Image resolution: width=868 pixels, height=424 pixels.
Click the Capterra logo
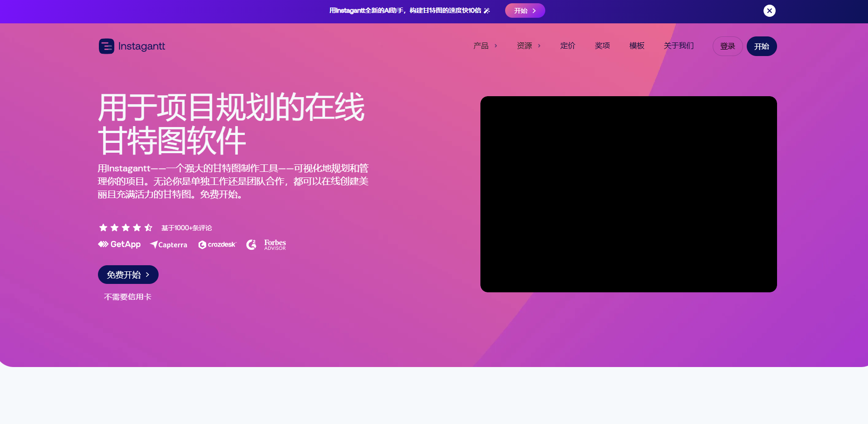168,245
